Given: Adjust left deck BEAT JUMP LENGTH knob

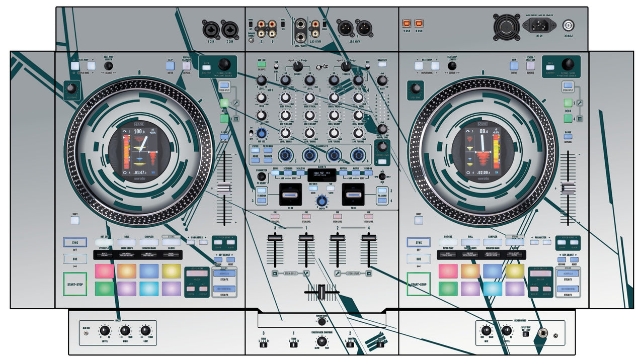Looking at the screenshot, I should click(108, 66).
